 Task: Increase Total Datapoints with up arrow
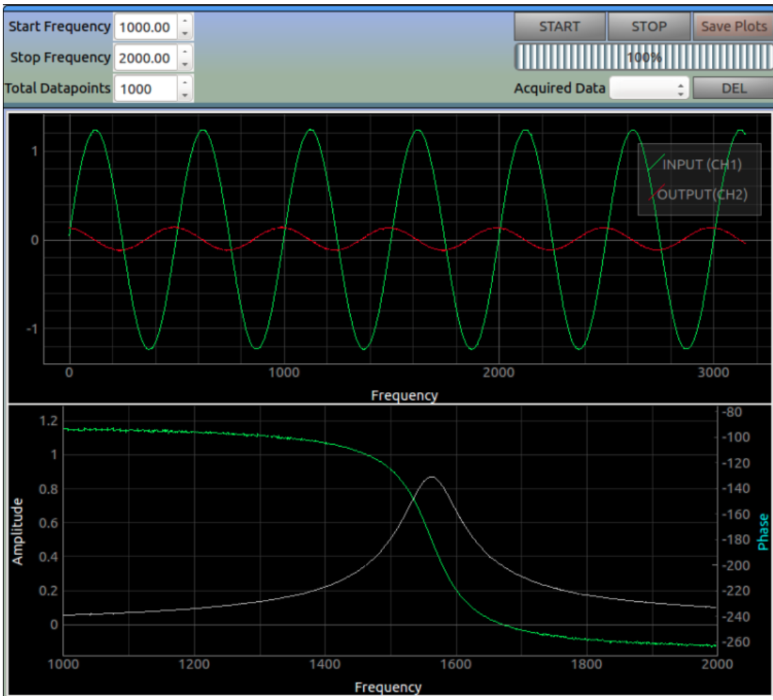(185, 83)
